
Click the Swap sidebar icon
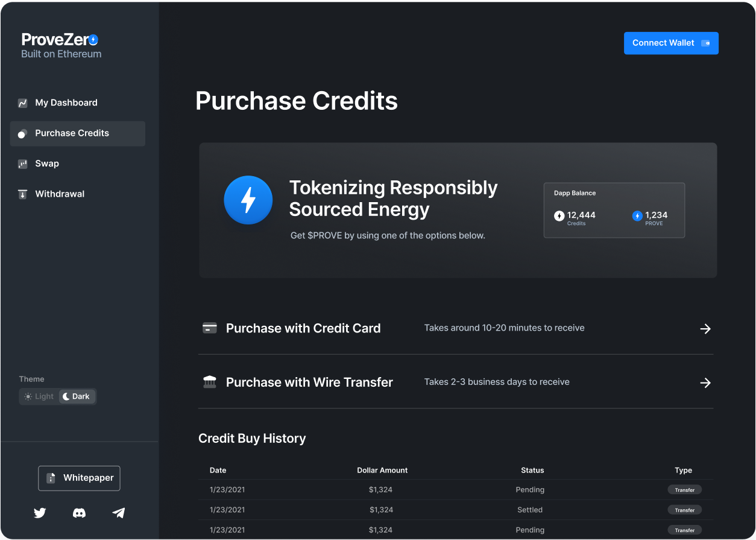(22, 164)
